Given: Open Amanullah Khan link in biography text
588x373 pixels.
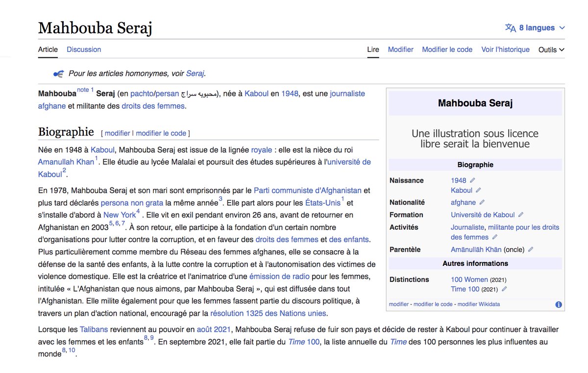Looking at the screenshot, I should [x=66, y=162].
